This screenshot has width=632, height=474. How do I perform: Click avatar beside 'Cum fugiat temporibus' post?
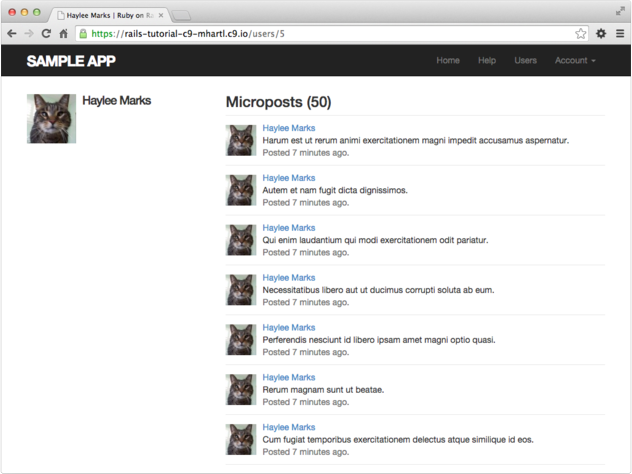[241, 439]
